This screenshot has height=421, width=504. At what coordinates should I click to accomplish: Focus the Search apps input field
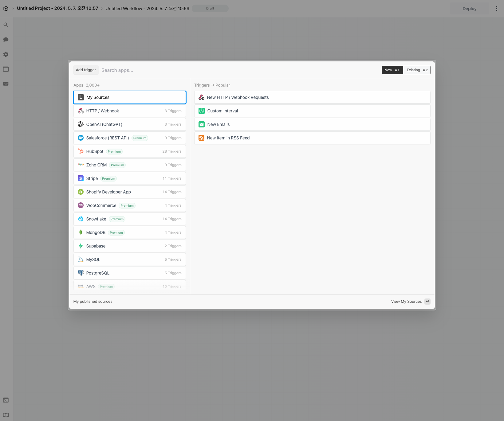click(240, 70)
